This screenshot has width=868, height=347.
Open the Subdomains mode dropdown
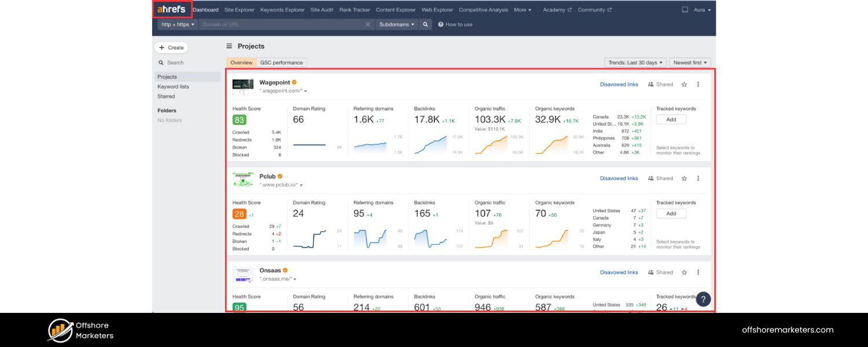(x=396, y=24)
